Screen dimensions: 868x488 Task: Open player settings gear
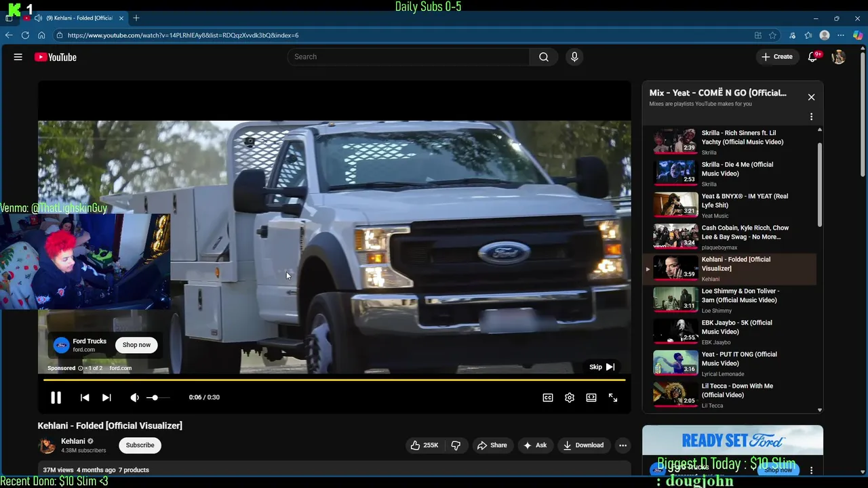point(570,398)
